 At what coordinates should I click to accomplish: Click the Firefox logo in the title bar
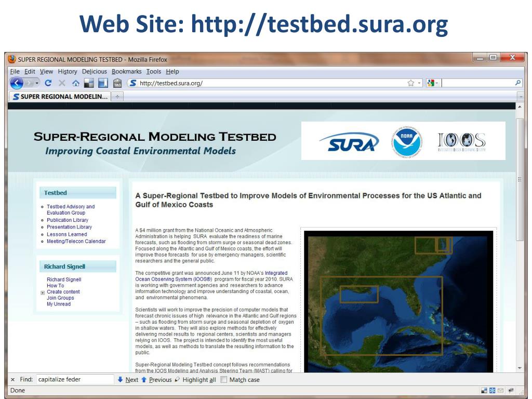(x=12, y=59)
